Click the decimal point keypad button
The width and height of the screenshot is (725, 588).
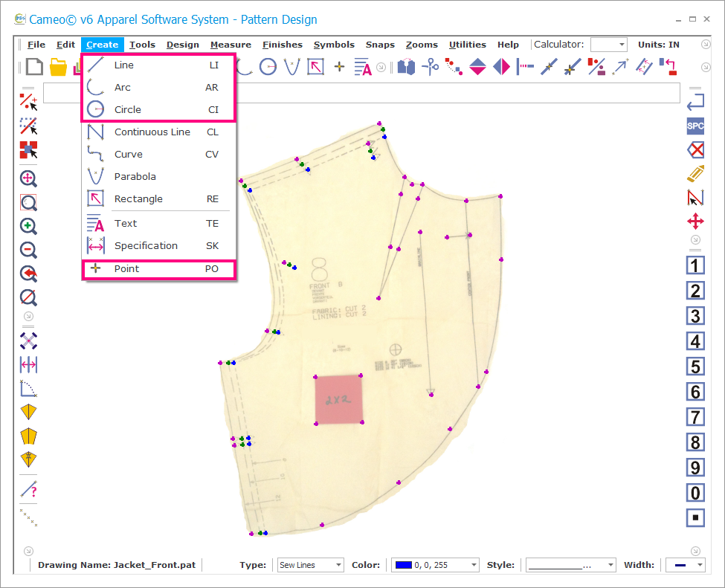tap(695, 517)
